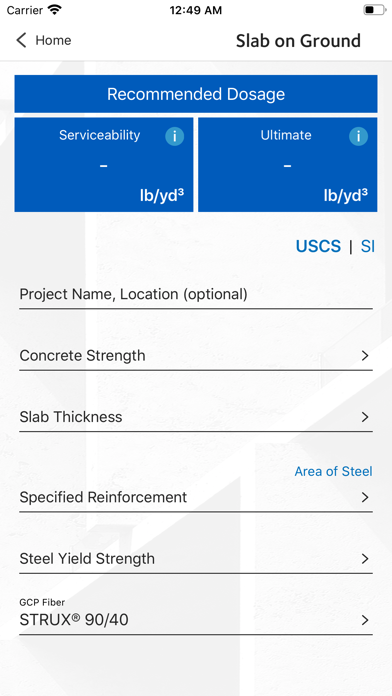Open the Slab Thickness chevron arrow
This screenshot has height=696, width=392.
(365, 417)
